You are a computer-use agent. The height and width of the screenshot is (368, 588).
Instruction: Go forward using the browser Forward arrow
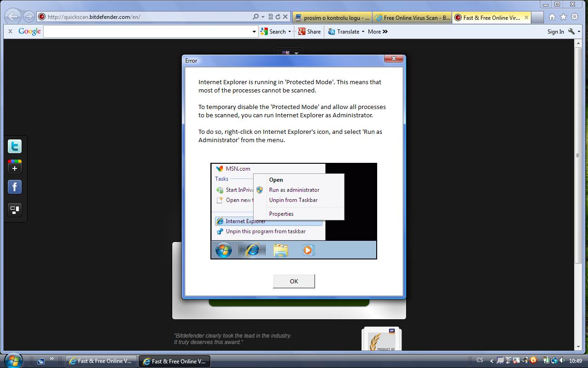pyautogui.click(x=28, y=17)
